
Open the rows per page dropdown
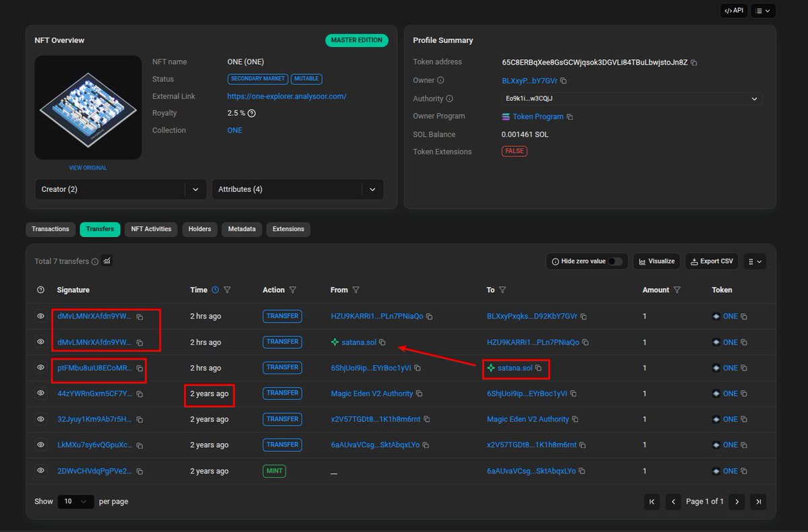click(x=75, y=502)
